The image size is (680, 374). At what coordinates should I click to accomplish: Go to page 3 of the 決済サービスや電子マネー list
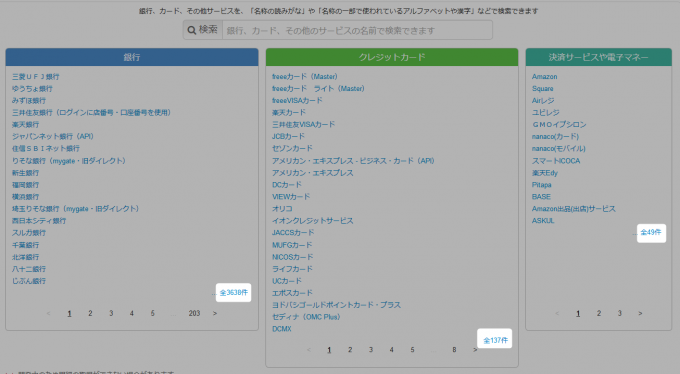pyautogui.click(x=619, y=313)
